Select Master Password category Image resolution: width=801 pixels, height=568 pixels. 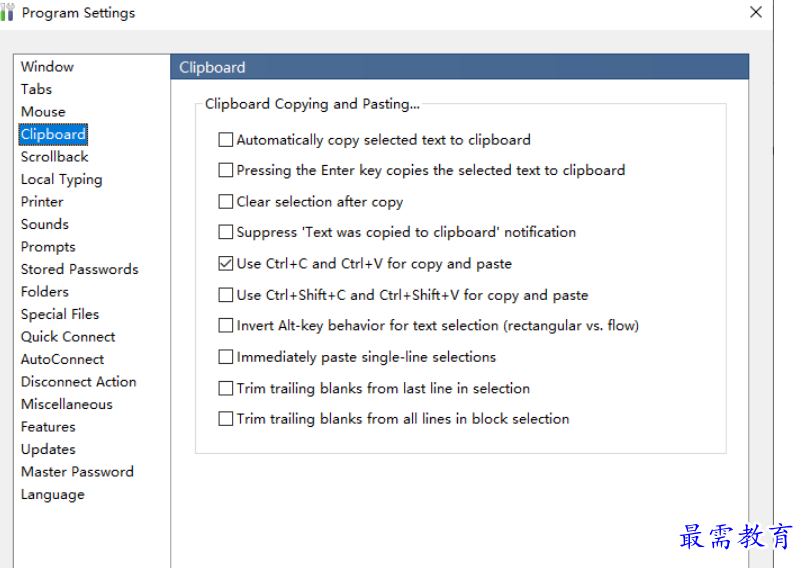click(x=77, y=471)
